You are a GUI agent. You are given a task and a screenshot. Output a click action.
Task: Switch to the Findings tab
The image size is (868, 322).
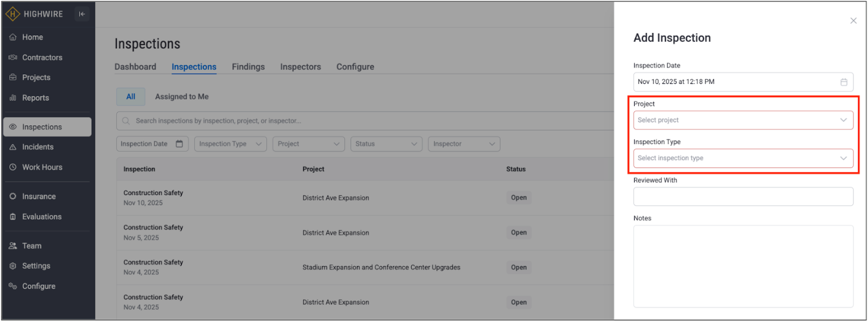pos(248,67)
